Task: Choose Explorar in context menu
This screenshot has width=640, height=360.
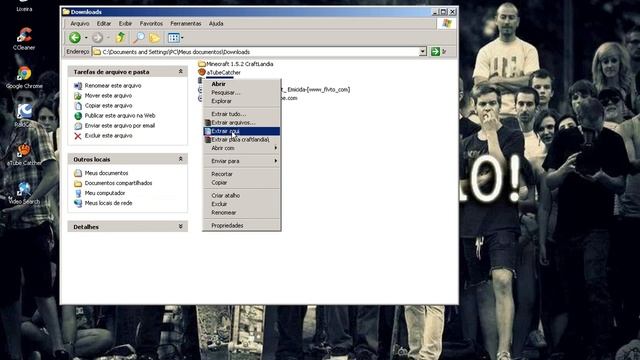Action: coord(242,101)
